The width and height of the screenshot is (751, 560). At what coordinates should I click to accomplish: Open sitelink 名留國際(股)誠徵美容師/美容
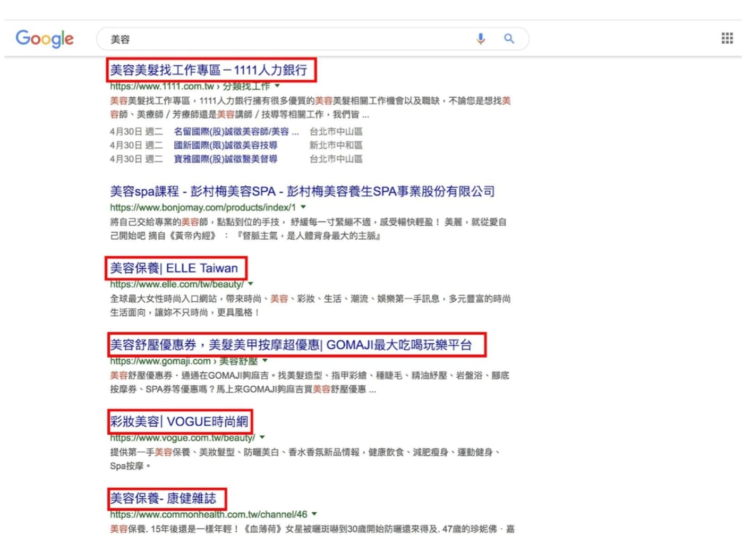(x=236, y=131)
